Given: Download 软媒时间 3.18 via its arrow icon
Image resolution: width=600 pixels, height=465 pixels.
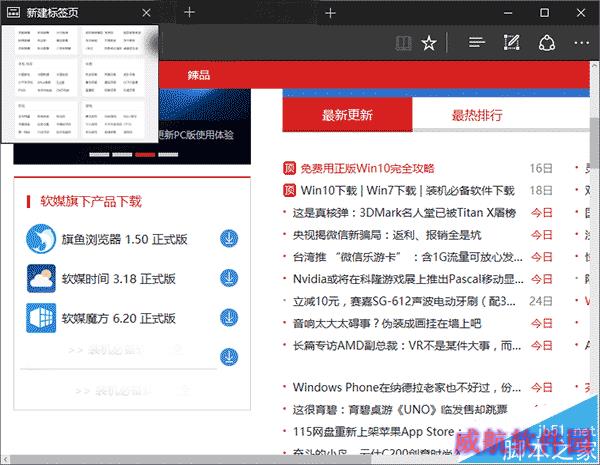Looking at the screenshot, I should coord(229,278).
